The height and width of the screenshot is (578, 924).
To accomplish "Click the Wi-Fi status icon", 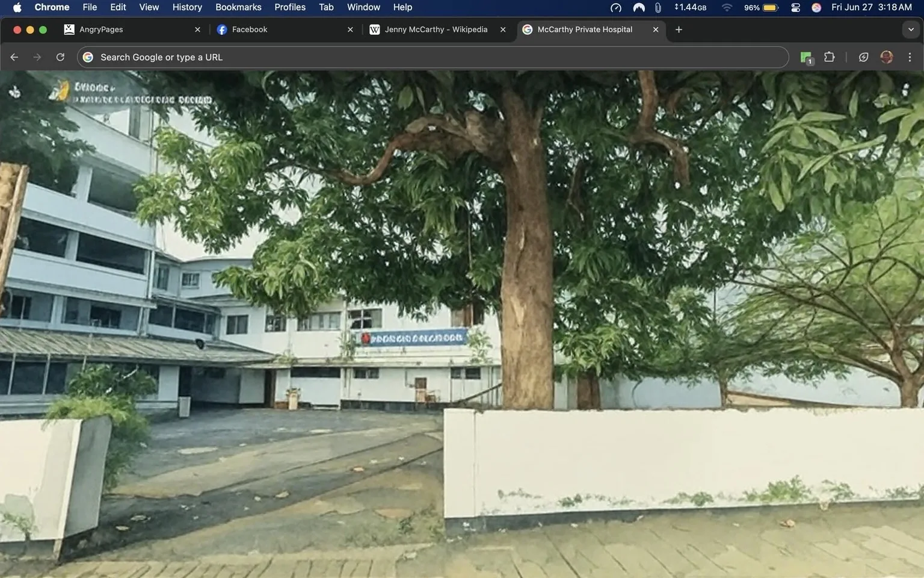I will pos(727,8).
